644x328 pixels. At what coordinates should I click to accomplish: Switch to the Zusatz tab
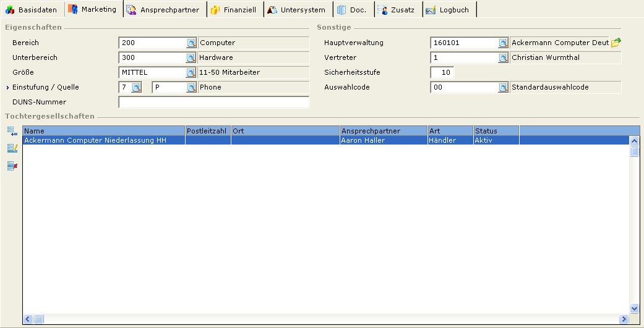398,10
